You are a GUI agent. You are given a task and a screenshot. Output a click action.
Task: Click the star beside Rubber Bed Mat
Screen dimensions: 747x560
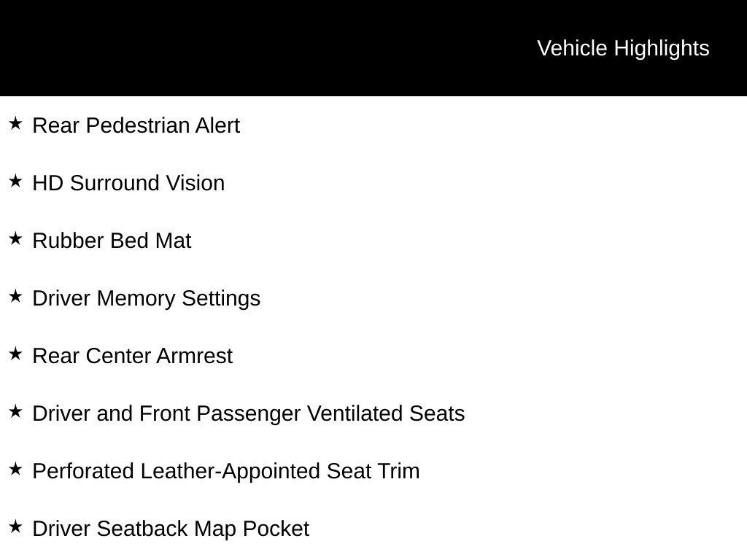[15, 238]
